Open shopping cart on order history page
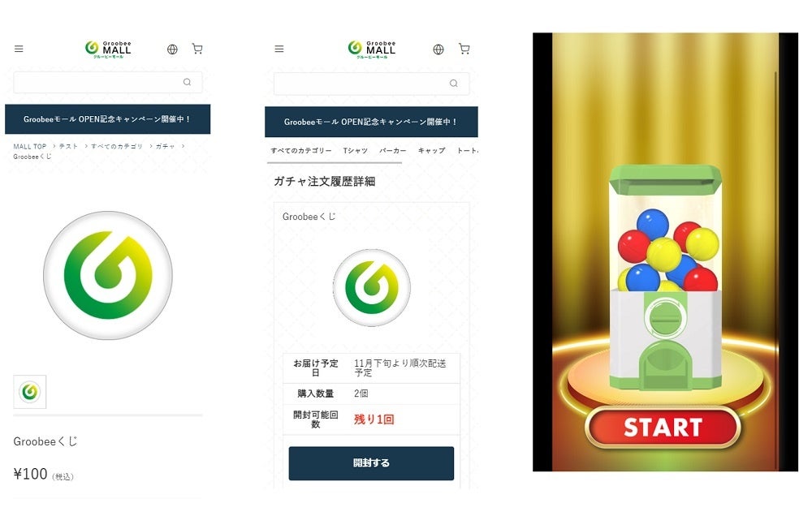 (x=464, y=49)
